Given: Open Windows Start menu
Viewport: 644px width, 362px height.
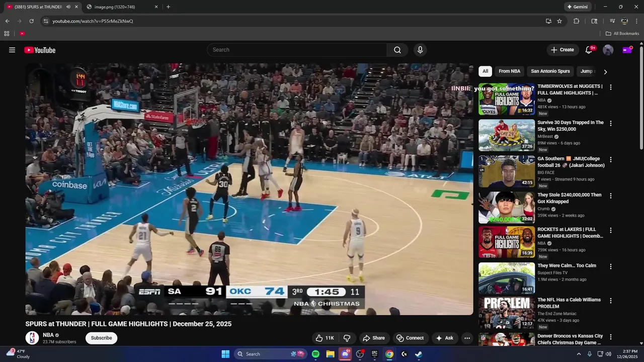Looking at the screenshot, I should click(x=225, y=354).
